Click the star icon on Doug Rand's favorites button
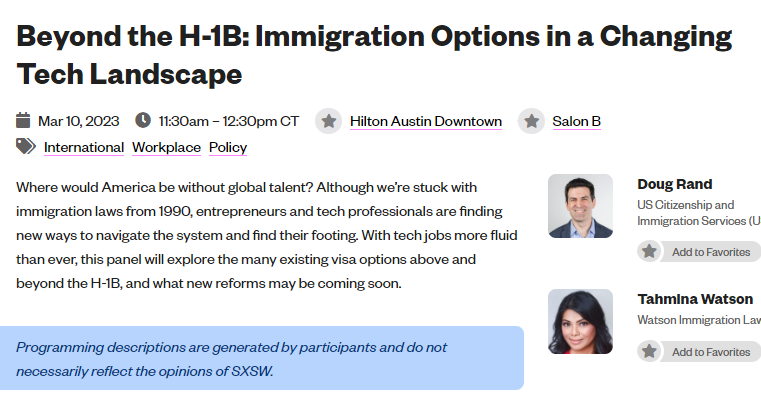Screen dimensions: 761x401 coord(649,251)
